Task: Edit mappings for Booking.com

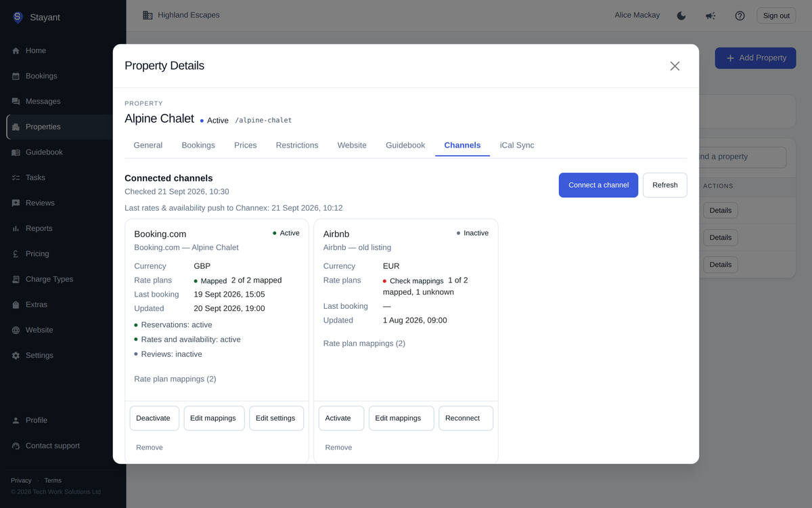Action: coord(214,419)
